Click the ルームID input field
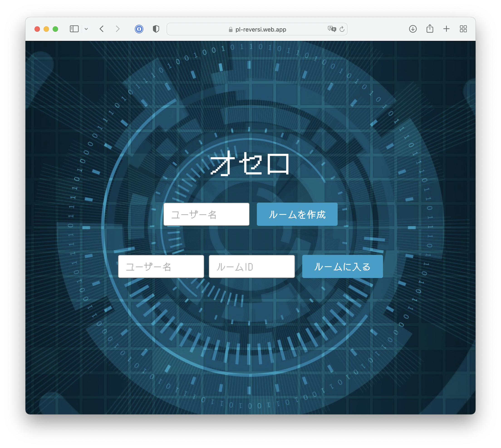The height and width of the screenshot is (448, 501). coord(252,267)
